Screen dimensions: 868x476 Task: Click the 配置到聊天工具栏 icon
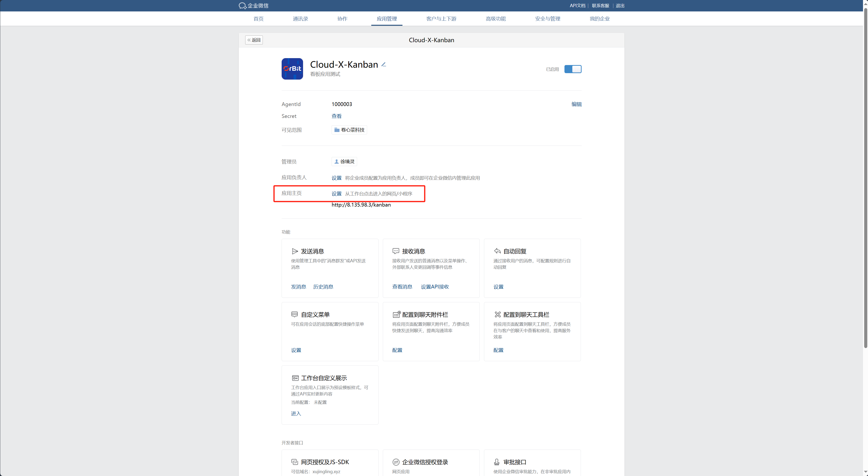point(497,314)
